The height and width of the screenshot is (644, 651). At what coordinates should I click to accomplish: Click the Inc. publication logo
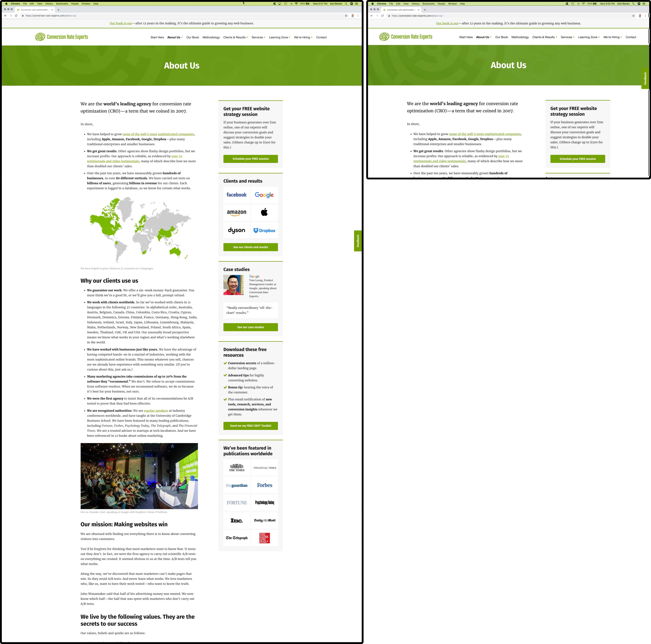coord(237,520)
